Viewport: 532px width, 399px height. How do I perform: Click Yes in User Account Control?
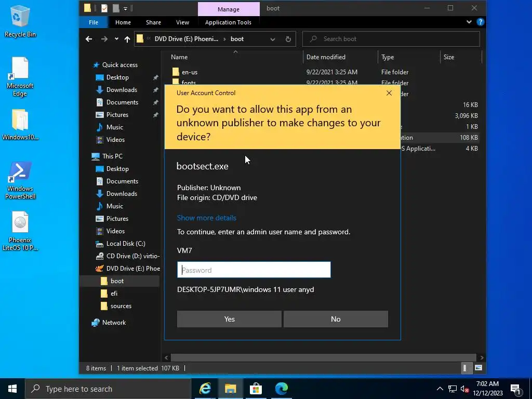coord(229,319)
